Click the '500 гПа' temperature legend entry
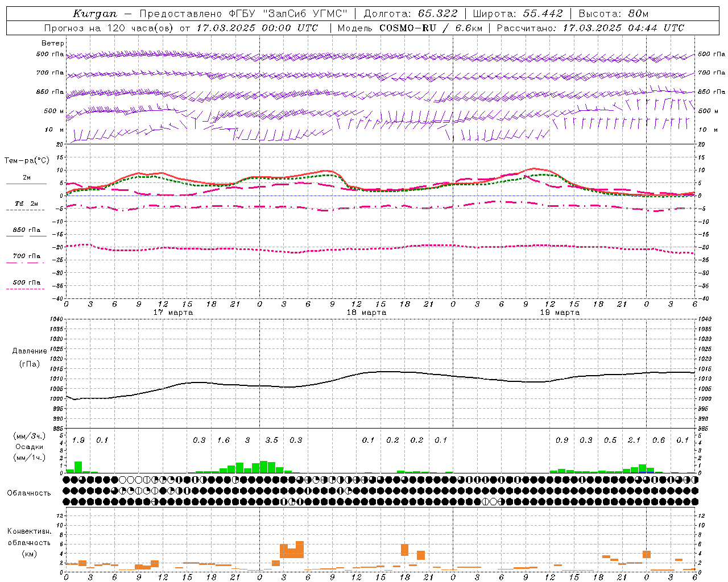The width and height of the screenshot is (728, 582). 27,282
